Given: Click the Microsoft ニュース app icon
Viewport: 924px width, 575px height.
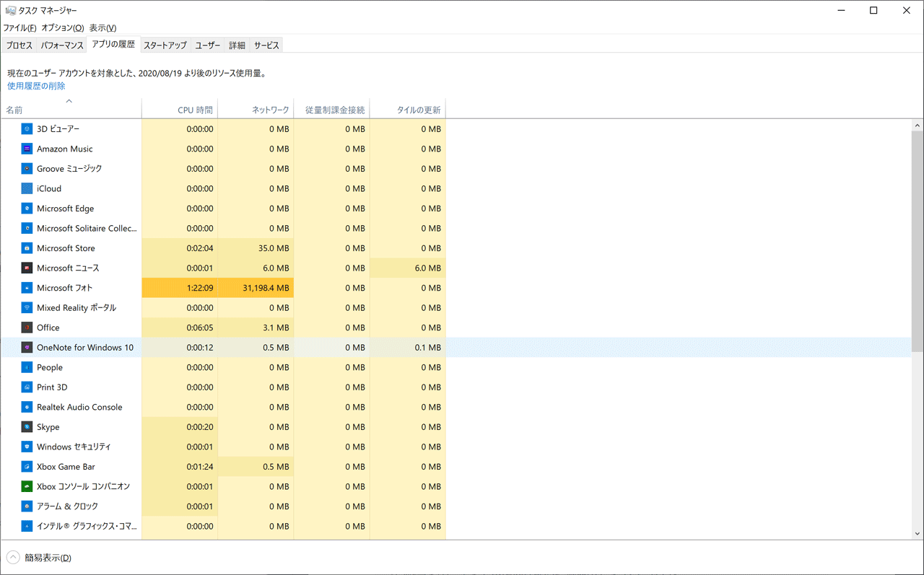Looking at the screenshot, I should 27,268.
